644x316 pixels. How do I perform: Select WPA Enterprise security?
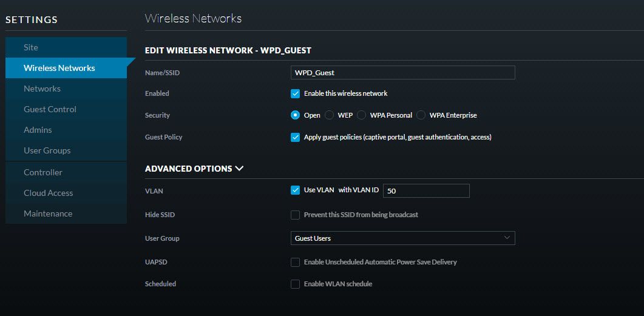pos(421,115)
